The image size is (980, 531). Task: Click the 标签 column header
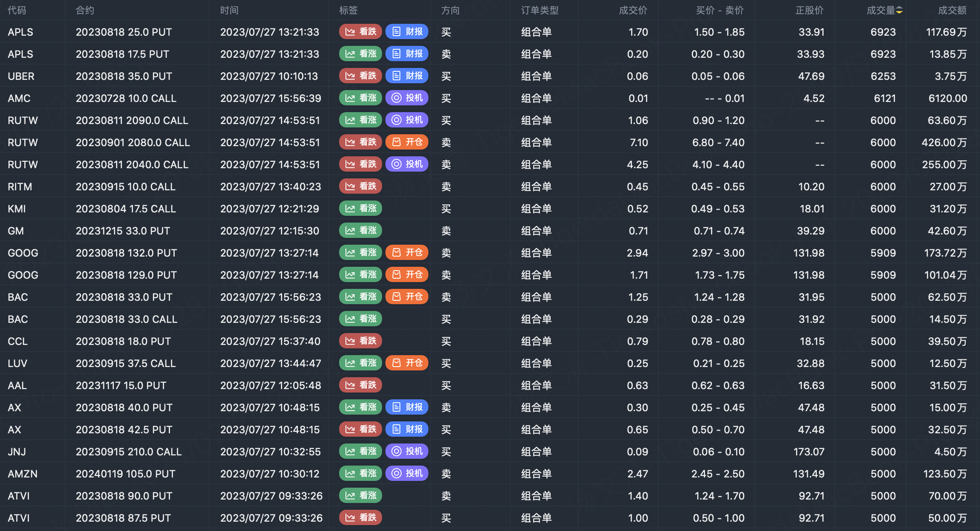click(348, 10)
